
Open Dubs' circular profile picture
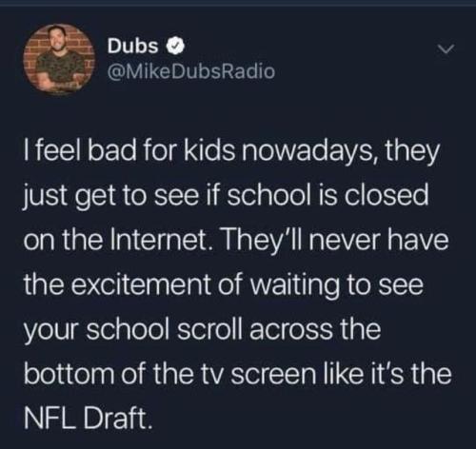tap(60, 59)
